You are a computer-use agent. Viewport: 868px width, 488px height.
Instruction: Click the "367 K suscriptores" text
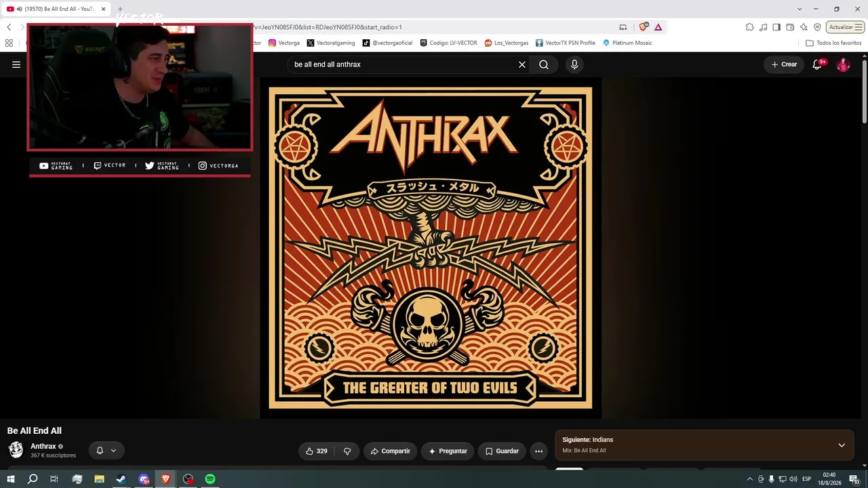[53, 455]
